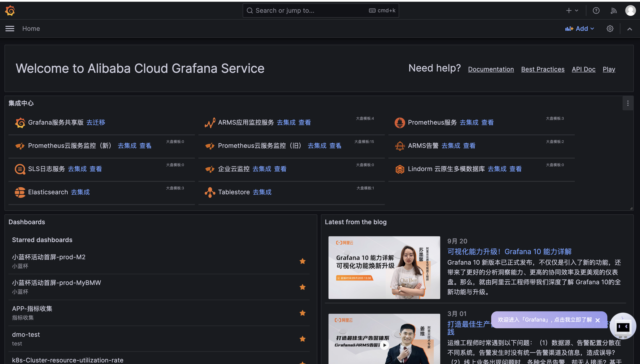Open dashboard settings gear icon
This screenshot has height=364, width=640.
coord(610,29)
